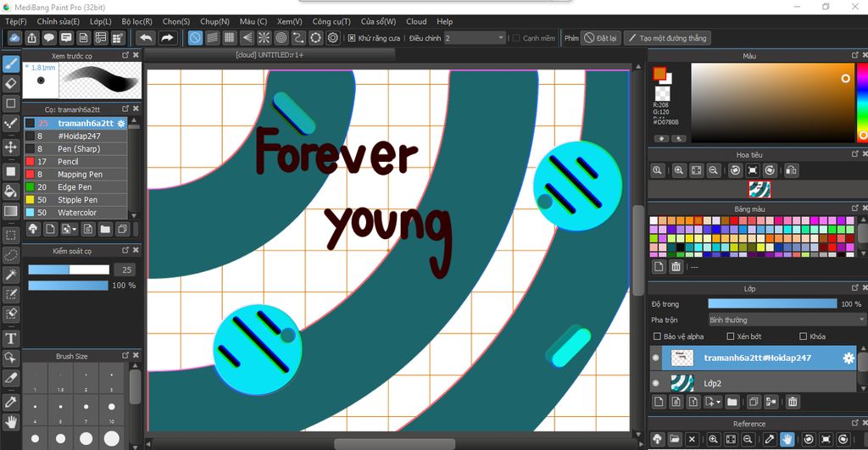
Task: Select the Eraser tool
Action: pos(11,84)
